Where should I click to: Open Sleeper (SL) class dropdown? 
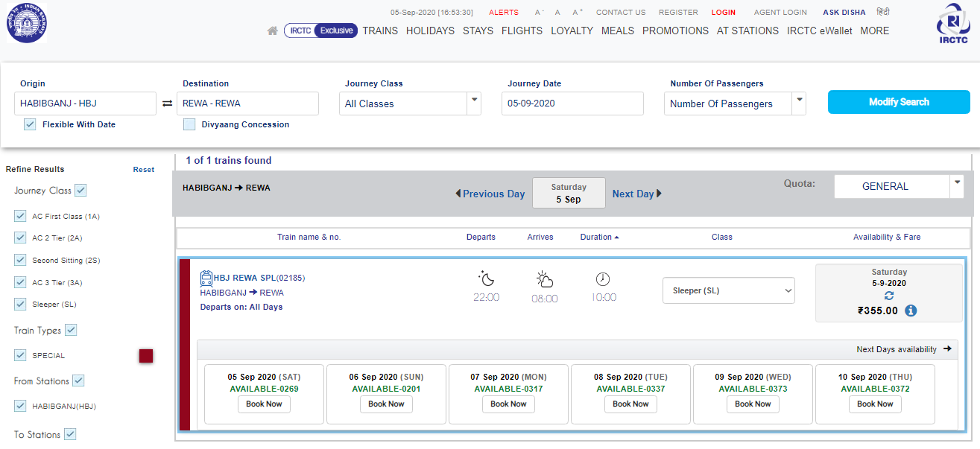click(729, 290)
